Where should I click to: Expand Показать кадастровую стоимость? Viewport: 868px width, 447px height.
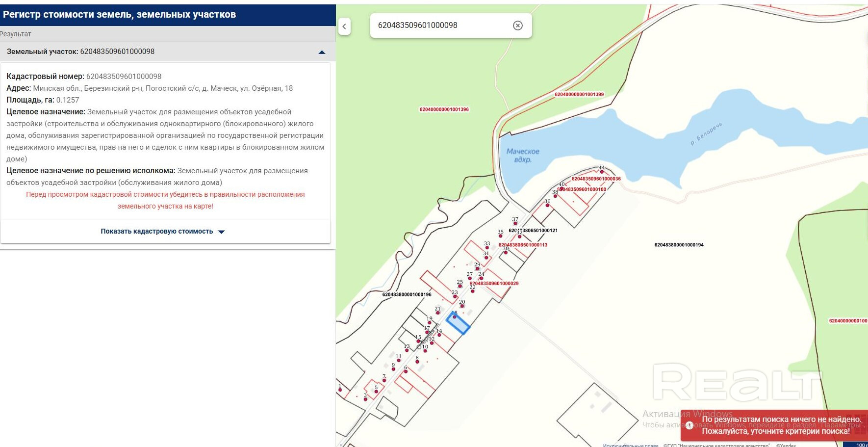(157, 231)
